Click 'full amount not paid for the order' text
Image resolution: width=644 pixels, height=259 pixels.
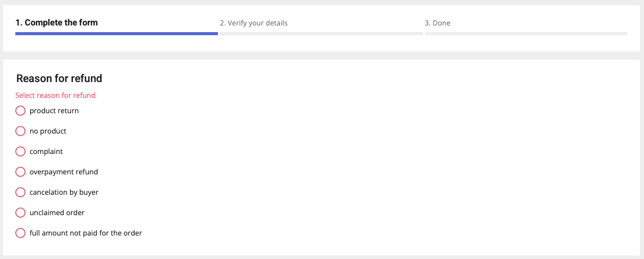coord(86,233)
